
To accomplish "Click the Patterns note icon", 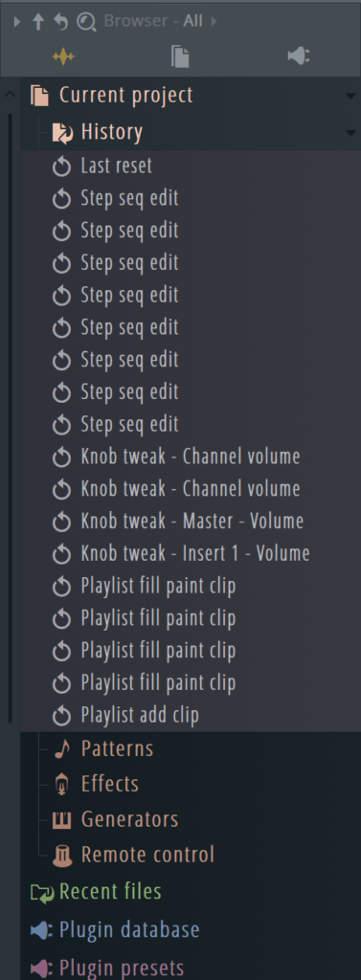I will click(61, 748).
